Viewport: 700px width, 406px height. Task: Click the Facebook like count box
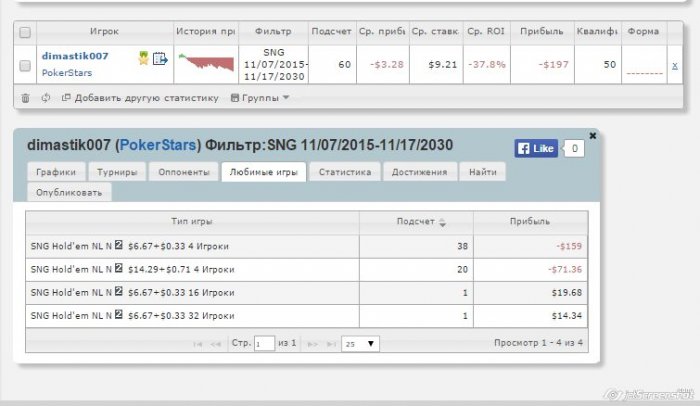pos(574,148)
